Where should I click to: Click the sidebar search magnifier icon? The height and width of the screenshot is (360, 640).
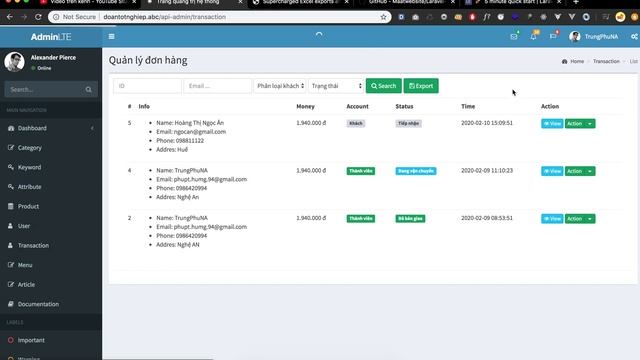click(89, 89)
